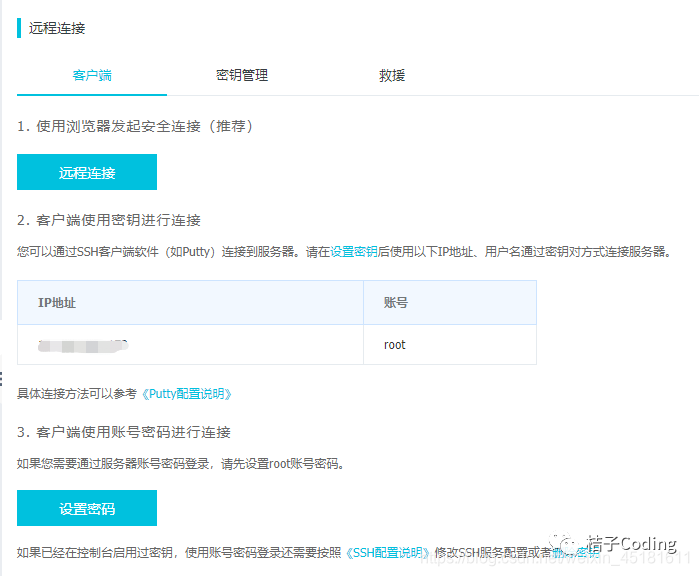Select the blurred IP address cell

point(190,345)
